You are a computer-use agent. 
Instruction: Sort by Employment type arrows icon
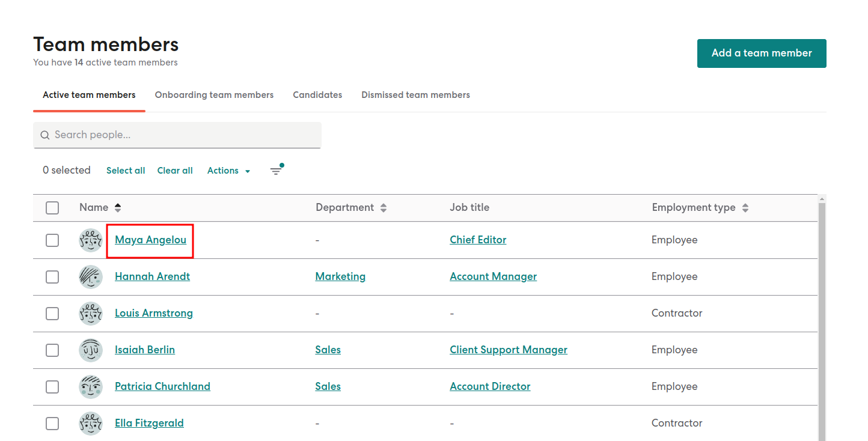(745, 208)
